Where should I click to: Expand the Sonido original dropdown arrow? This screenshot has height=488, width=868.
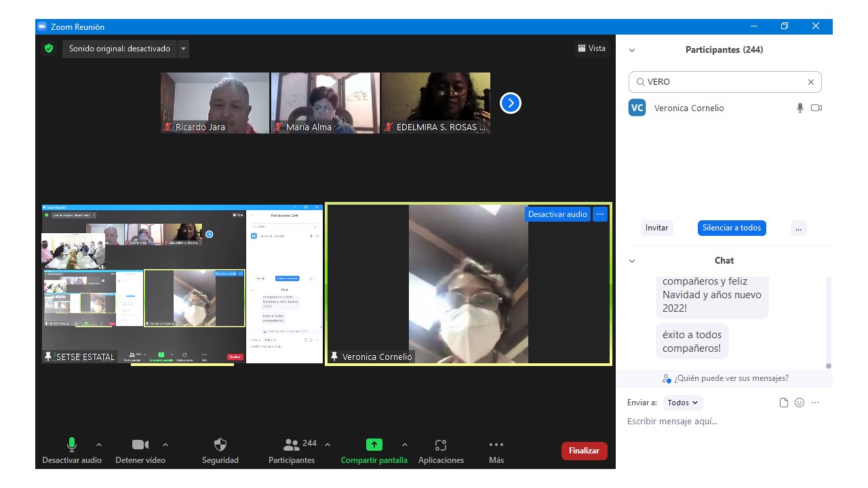point(183,49)
